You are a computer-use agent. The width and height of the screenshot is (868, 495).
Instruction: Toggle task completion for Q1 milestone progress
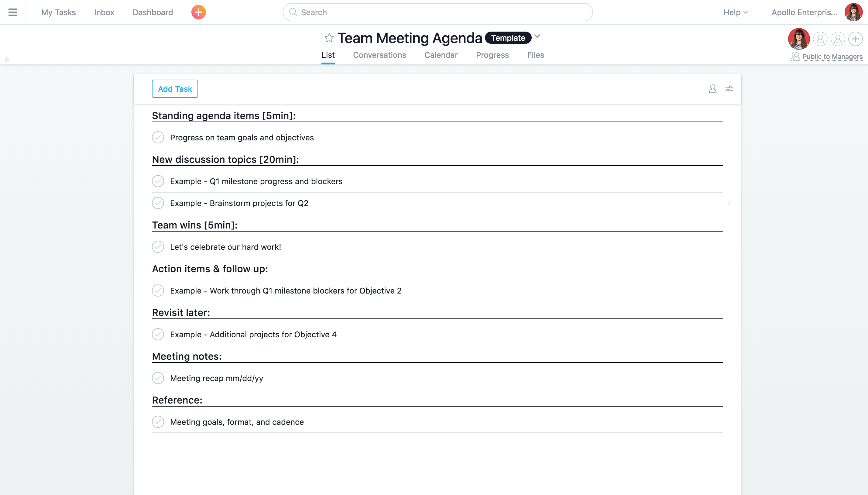158,181
